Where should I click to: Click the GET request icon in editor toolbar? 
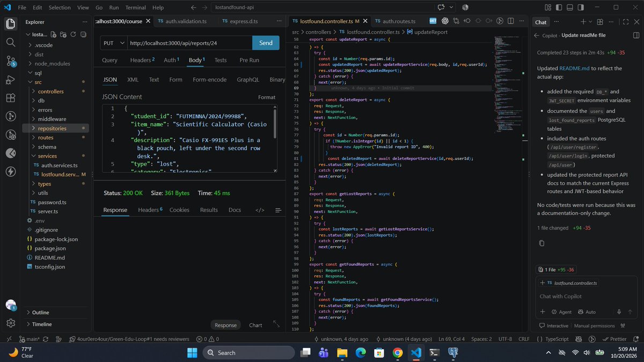[433, 21]
